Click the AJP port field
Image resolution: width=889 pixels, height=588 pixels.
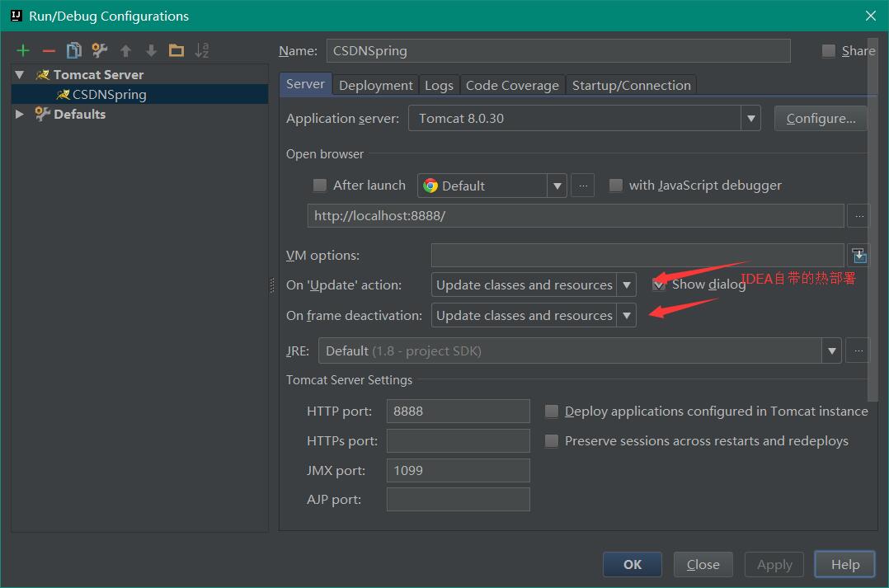(x=459, y=500)
